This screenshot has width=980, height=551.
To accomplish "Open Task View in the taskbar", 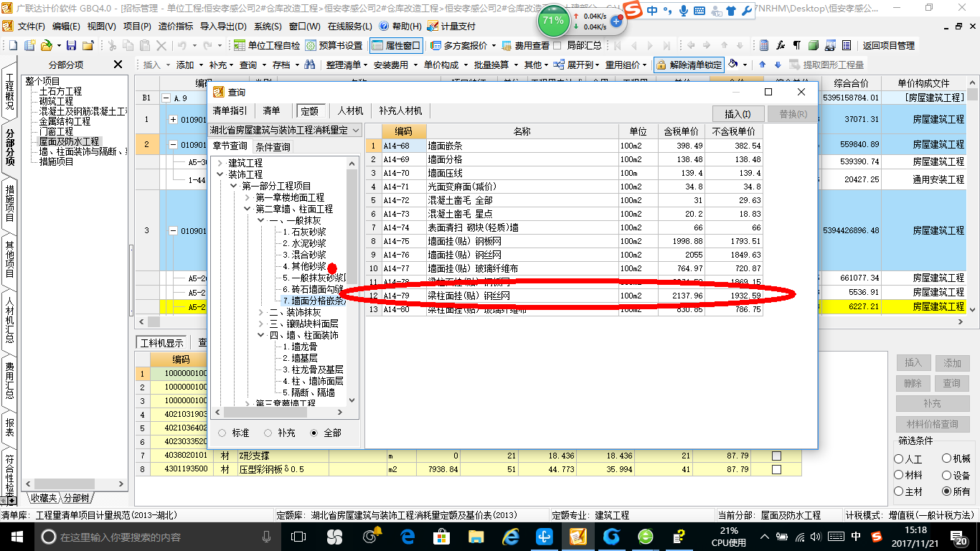I will pyautogui.click(x=298, y=537).
